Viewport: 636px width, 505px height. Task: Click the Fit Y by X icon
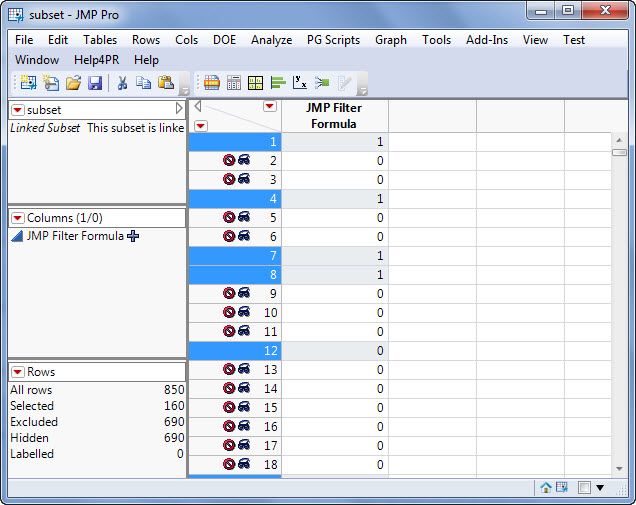(299, 82)
